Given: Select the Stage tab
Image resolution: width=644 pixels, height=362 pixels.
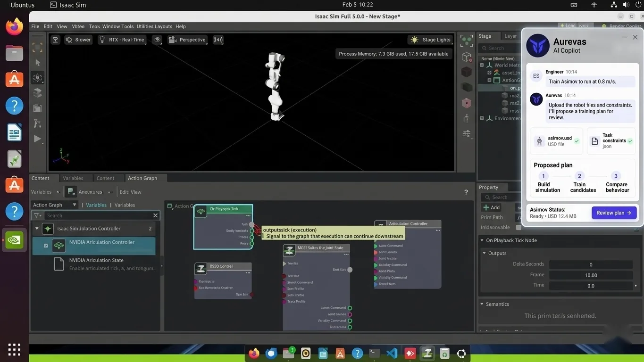Looking at the screenshot, I should tap(485, 36).
